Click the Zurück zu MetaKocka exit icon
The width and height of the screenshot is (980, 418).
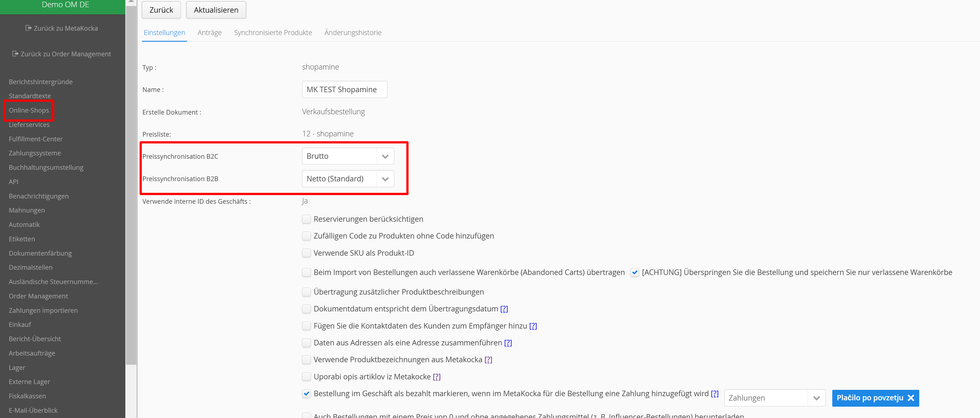28,28
